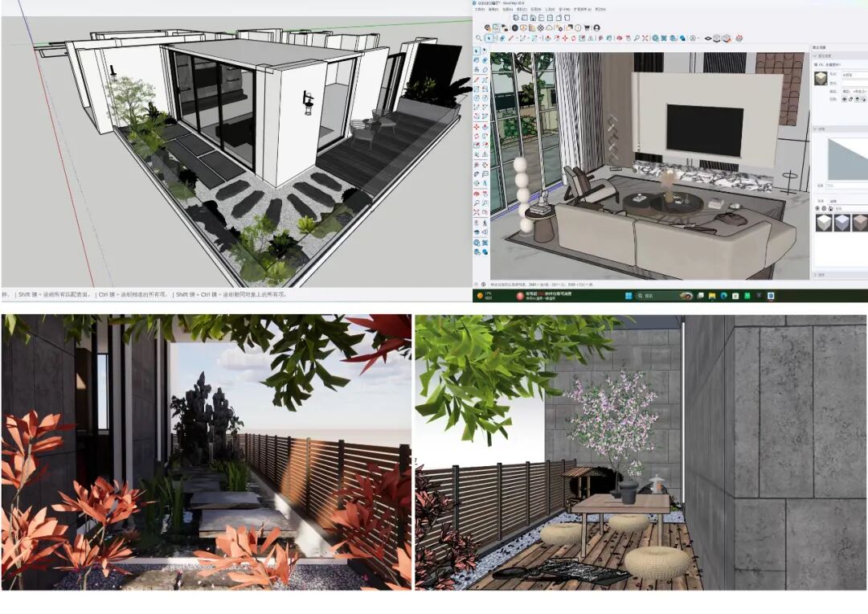
Task: Select the first white material swatch
Action: click(x=824, y=222)
